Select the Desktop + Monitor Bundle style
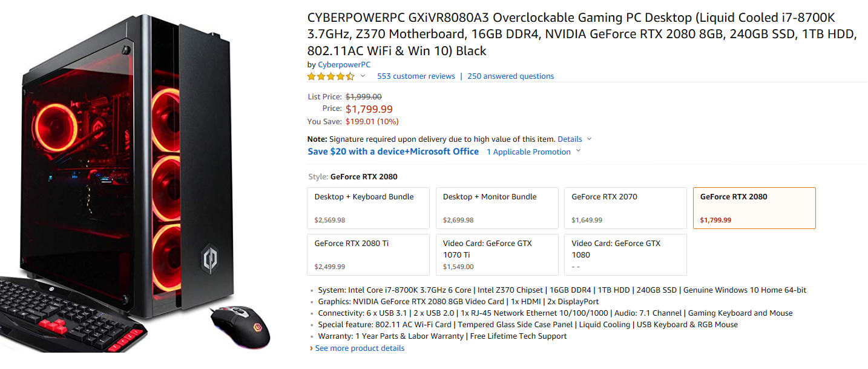Screen dimensions: 868x369 [x=497, y=208]
